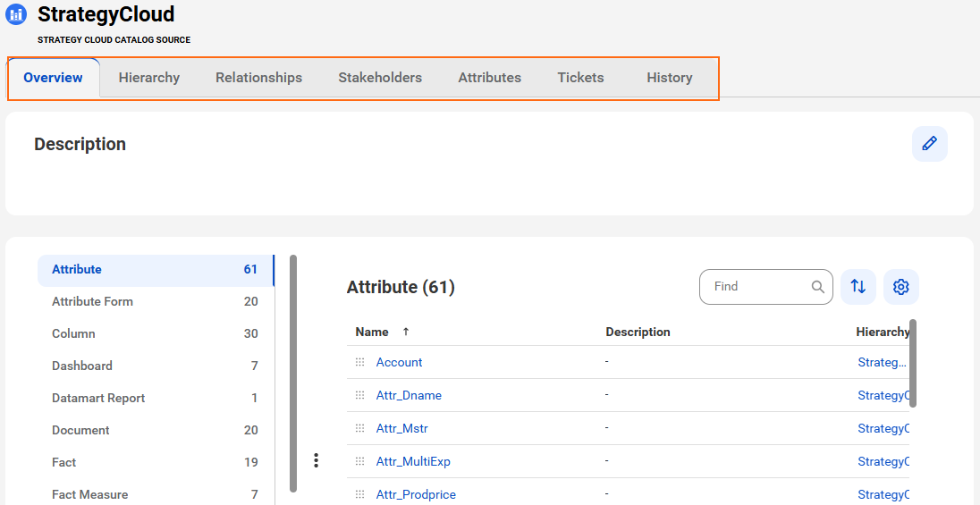
Task: Select Attribute in the asset type list
Action: coord(155,269)
